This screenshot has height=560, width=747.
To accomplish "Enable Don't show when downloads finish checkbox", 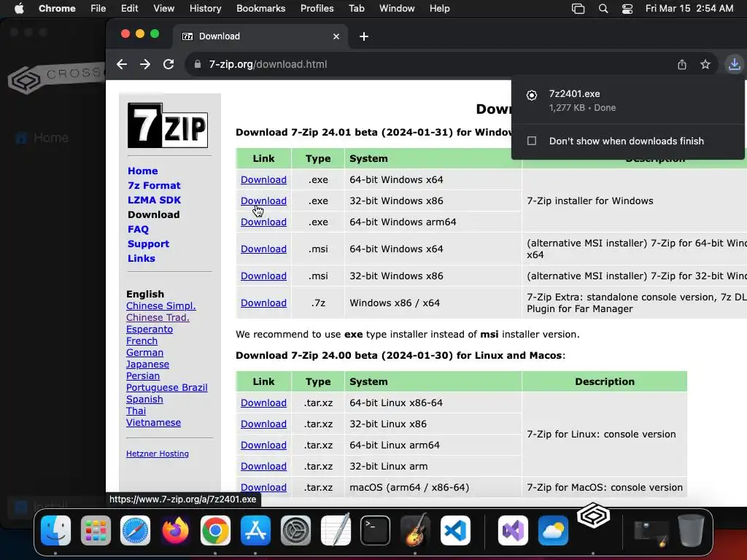I will tap(532, 141).
